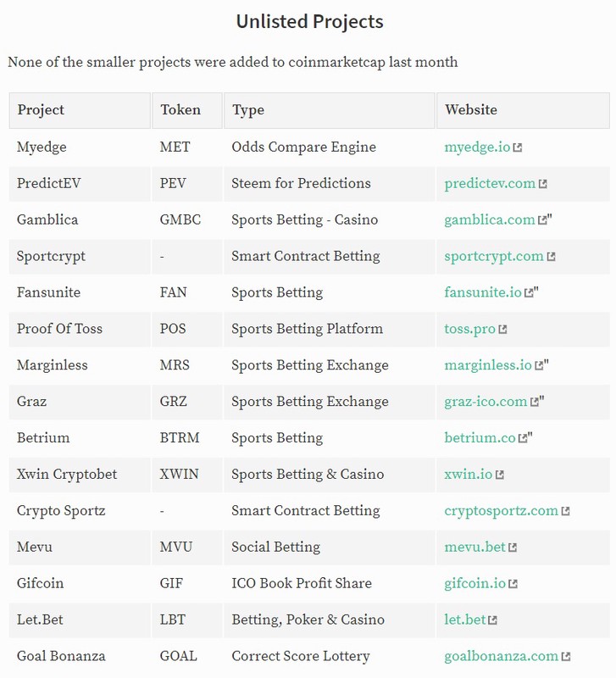Click external link icon beside goalbonanza.com
Image resolution: width=616 pixels, height=678 pixels.
coord(566,657)
